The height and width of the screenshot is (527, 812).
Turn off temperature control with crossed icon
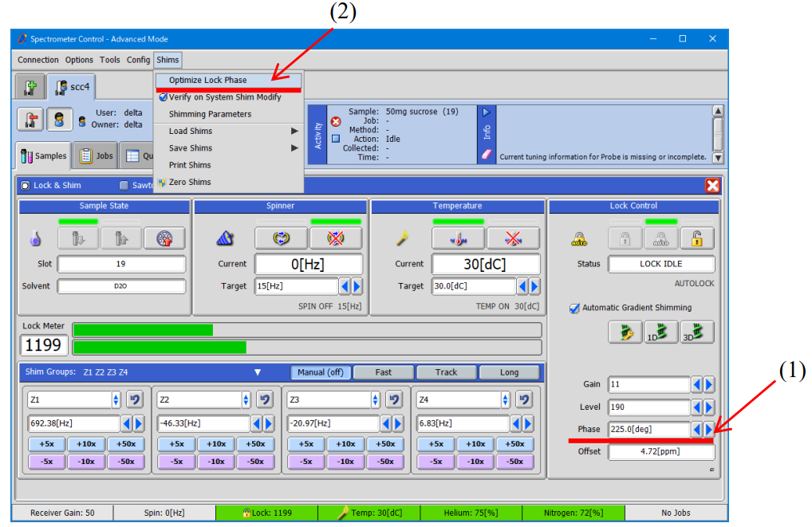513,238
